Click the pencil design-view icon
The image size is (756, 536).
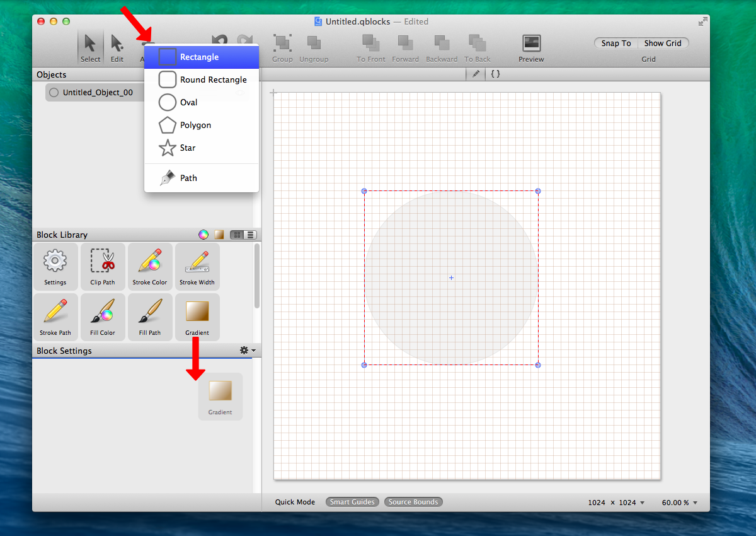[x=476, y=74]
